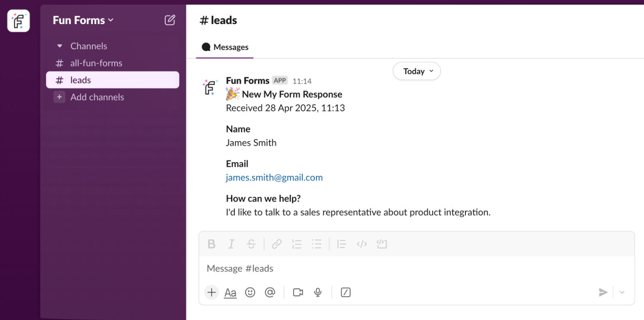This screenshot has width=644, height=320.
Task: Collapse the Channels section
Action: (x=60, y=46)
